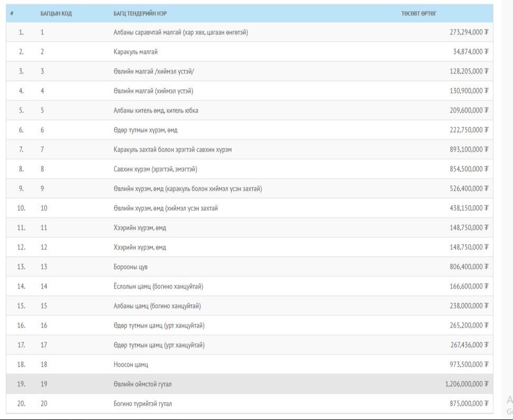Click the 893,100,000 ₮ budget cell
Screen dimensions: 513x420
(x=469, y=150)
